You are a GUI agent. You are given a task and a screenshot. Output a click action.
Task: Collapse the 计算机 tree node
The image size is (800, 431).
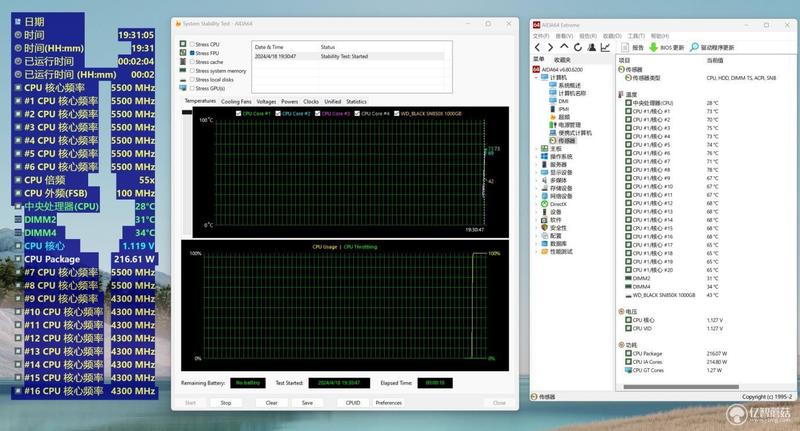tap(536, 78)
